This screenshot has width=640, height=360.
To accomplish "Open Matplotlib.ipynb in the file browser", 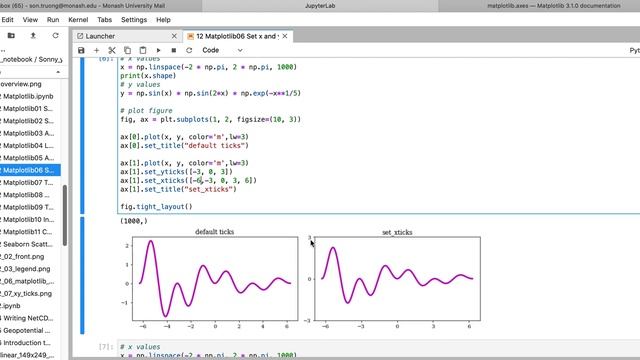I will click(30, 96).
